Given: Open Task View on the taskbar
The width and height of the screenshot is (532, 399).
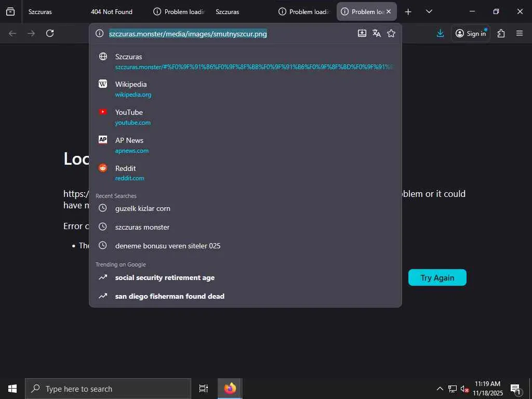Looking at the screenshot, I should (204, 389).
